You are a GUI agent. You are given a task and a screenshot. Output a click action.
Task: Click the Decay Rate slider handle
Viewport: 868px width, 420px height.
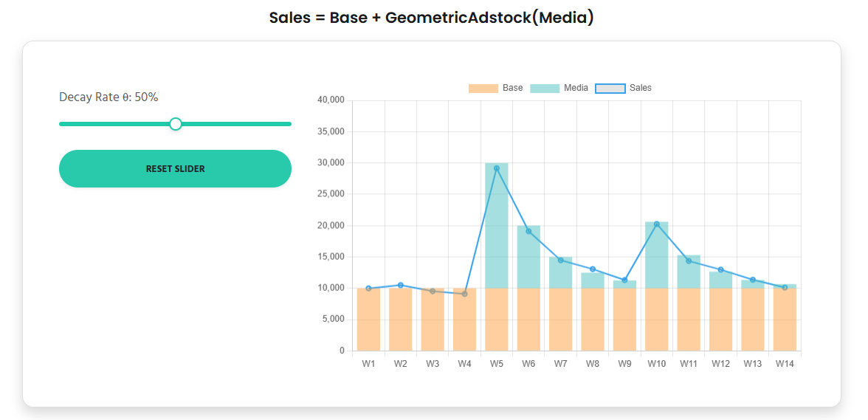point(176,124)
